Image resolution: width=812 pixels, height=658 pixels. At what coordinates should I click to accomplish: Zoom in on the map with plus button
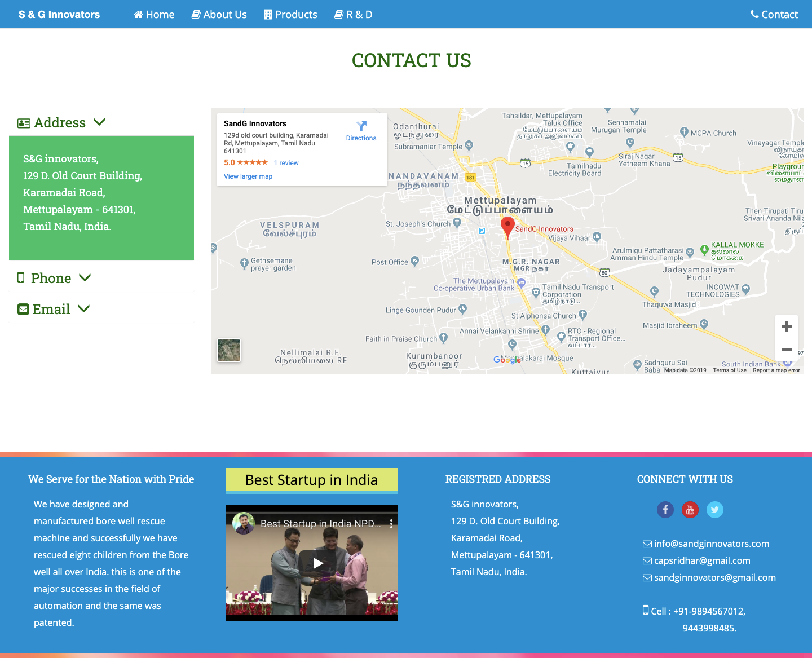[x=787, y=326]
